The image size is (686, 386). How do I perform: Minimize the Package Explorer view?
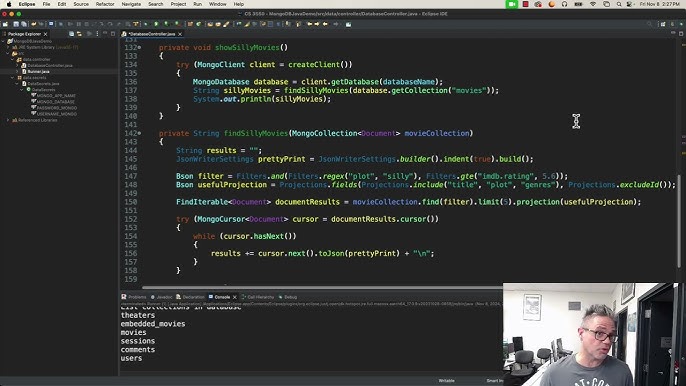[105, 34]
